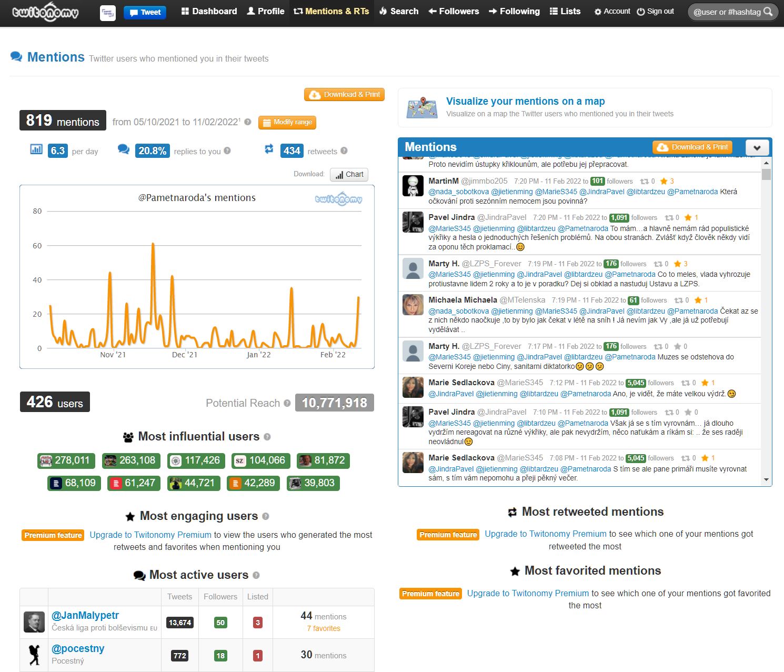Click the magnifier search icon
Image resolution: width=784 pixels, height=672 pixels.
click(x=768, y=12)
